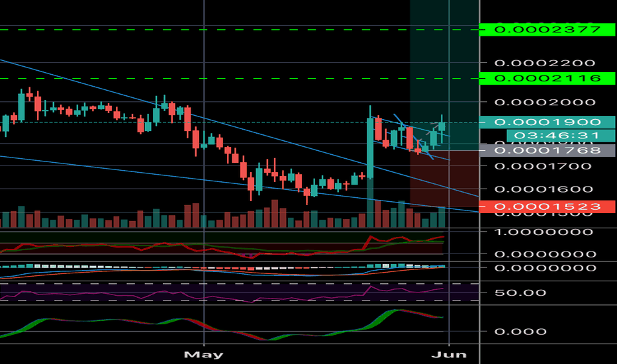Select the current price label 0.0001900
617x364 pixels.
(x=547, y=122)
